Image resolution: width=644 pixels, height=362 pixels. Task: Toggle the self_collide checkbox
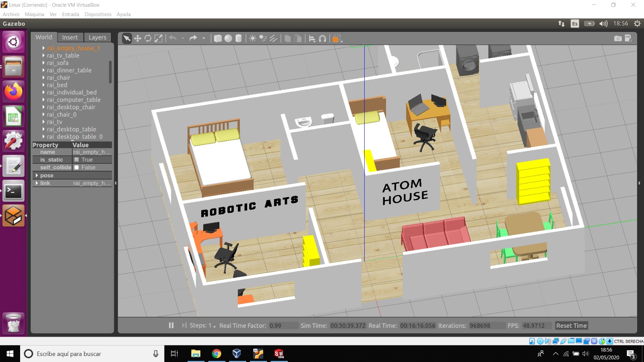coord(76,167)
